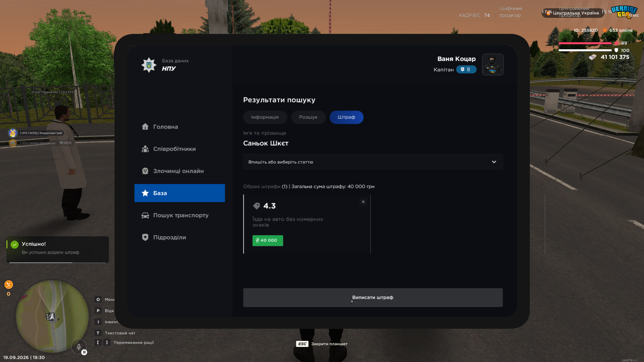Click the Виписати штраф button
The height and width of the screenshot is (362, 644).
click(x=373, y=298)
